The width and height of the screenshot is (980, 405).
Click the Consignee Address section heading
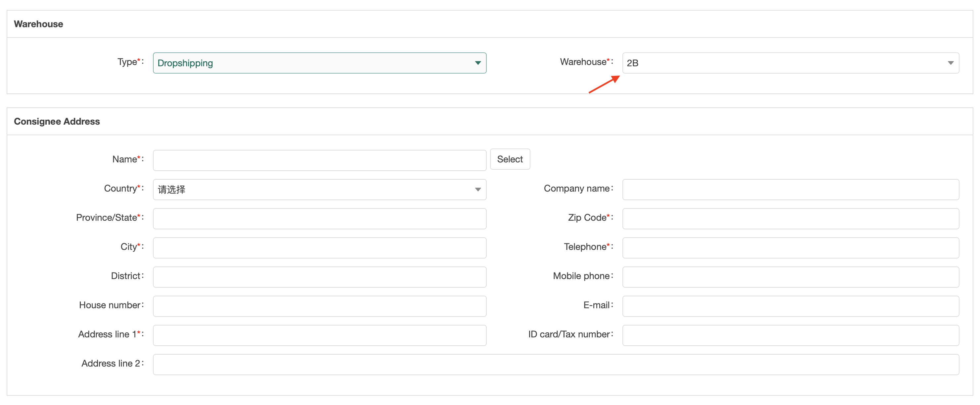pos(57,122)
